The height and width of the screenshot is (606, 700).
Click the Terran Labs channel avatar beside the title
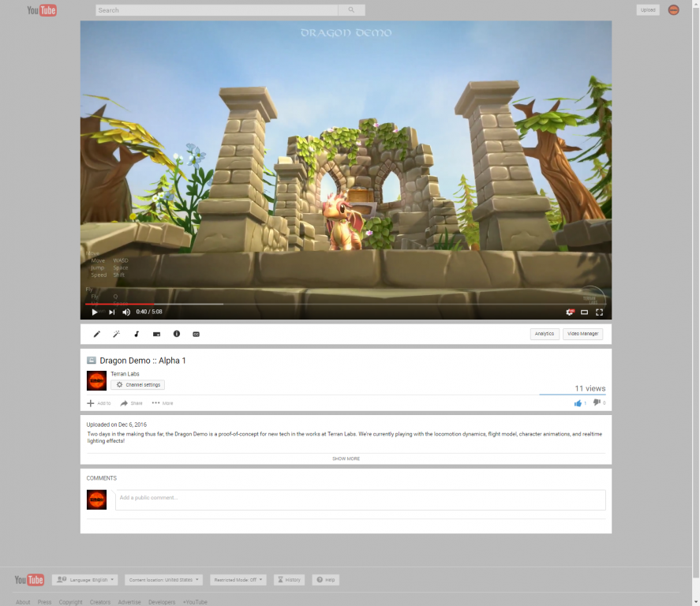click(96, 380)
